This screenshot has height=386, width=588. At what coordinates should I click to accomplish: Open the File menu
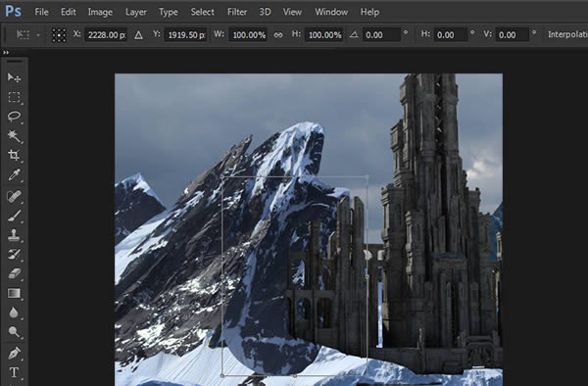point(41,12)
